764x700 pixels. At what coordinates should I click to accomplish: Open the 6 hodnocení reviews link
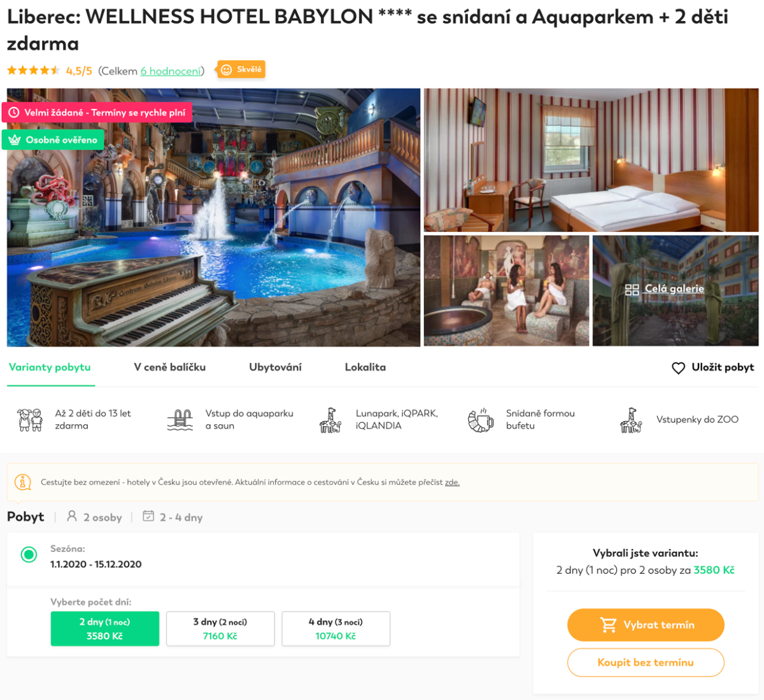[171, 71]
